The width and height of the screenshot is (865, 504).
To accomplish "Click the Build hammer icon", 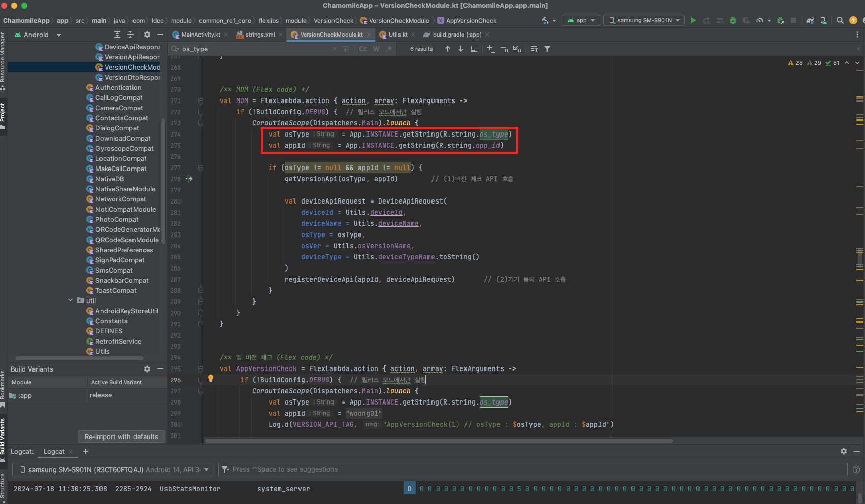I will 545,20.
